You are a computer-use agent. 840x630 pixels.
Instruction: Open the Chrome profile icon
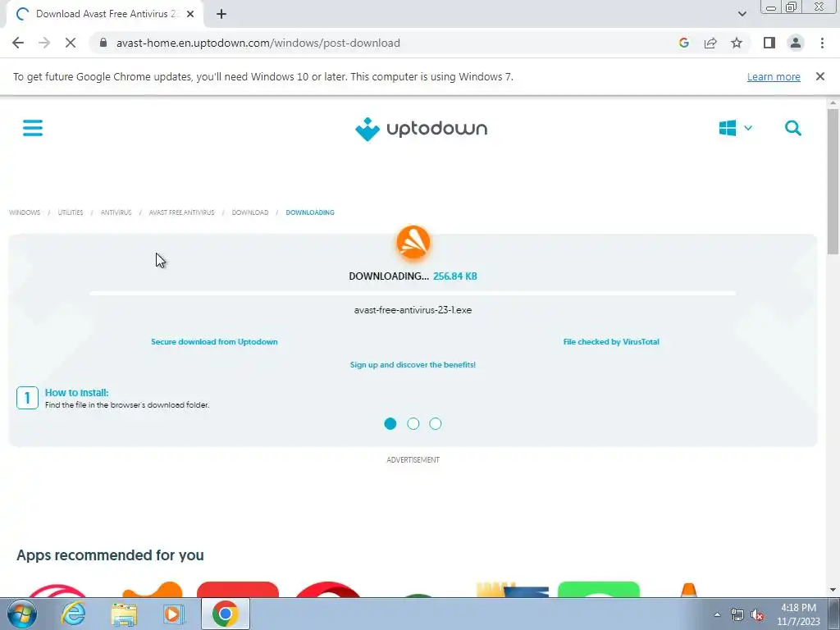[796, 43]
